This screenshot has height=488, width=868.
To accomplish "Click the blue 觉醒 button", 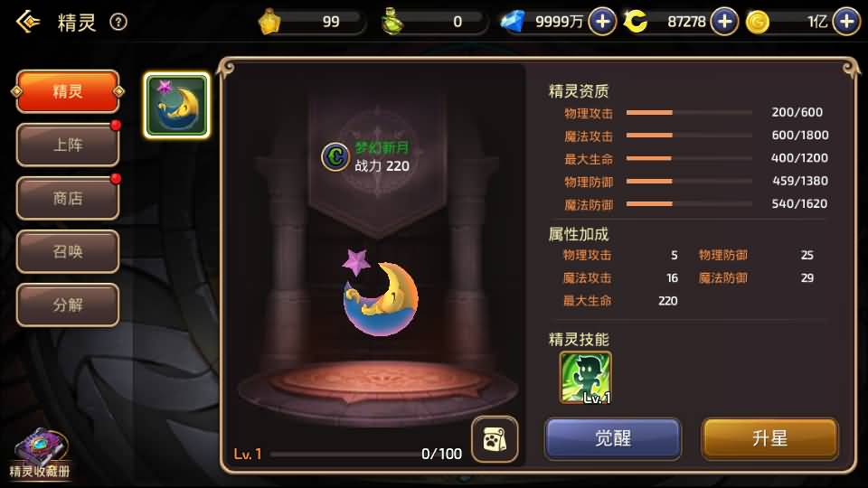I will coord(613,439).
